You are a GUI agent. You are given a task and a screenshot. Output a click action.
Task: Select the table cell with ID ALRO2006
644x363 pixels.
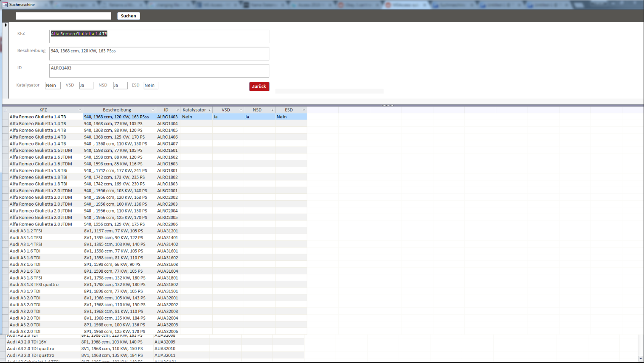pyautogui.click(x=169, y=224)
